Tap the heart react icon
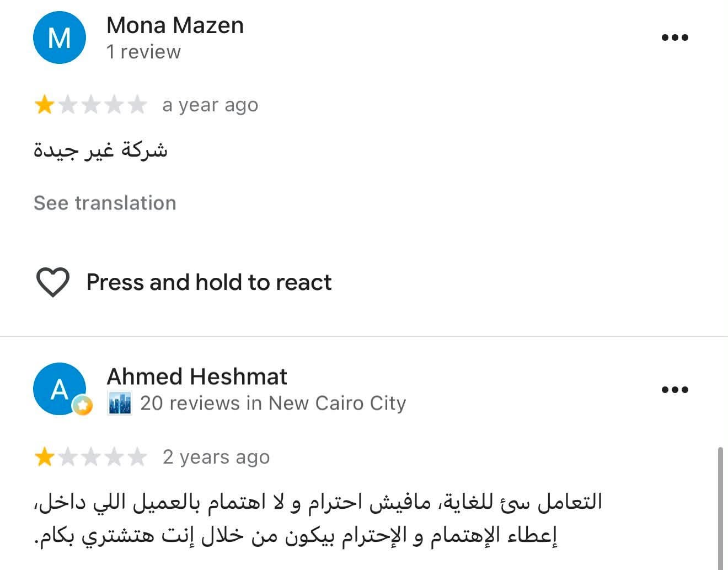The image size is (728, 570). (52, 282)
